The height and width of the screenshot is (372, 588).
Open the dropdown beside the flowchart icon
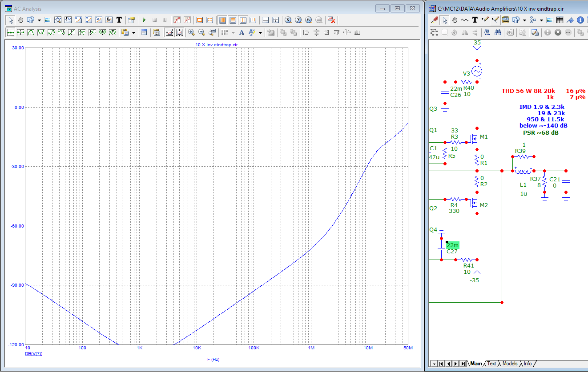tap(541, 20)
